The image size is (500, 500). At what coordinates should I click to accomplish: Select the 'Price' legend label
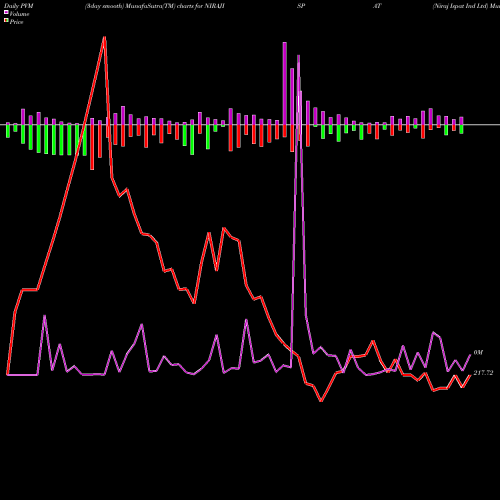(16, 22)
